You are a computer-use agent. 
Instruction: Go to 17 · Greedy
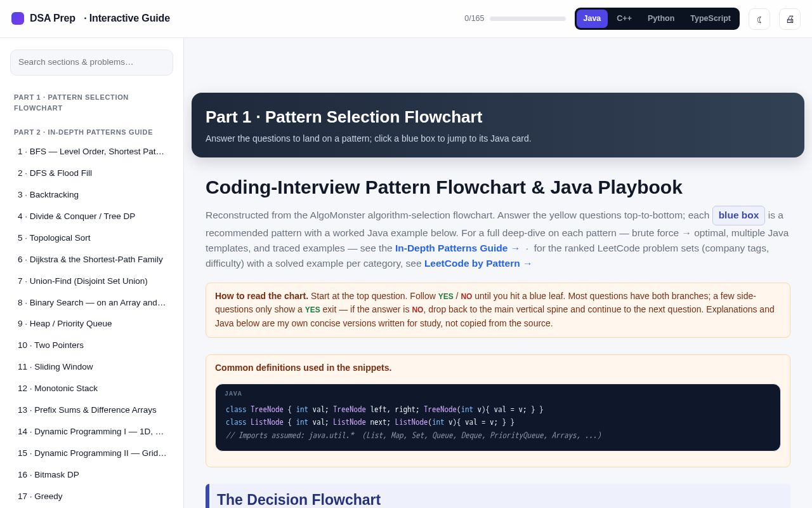pos(91,497)
